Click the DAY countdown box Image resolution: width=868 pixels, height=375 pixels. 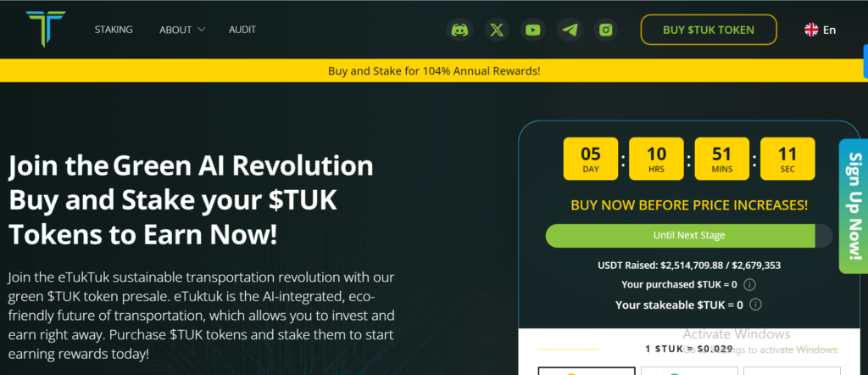tap(591, 159)
